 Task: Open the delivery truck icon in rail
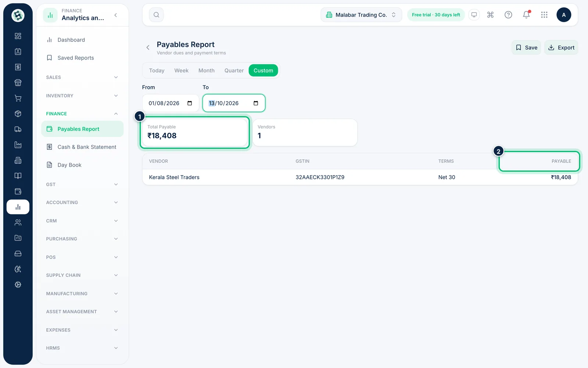click(18, 129)
